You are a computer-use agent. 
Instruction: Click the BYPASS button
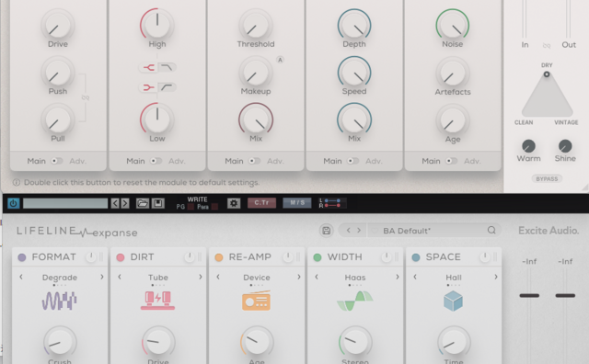click(x=547, y=179)
